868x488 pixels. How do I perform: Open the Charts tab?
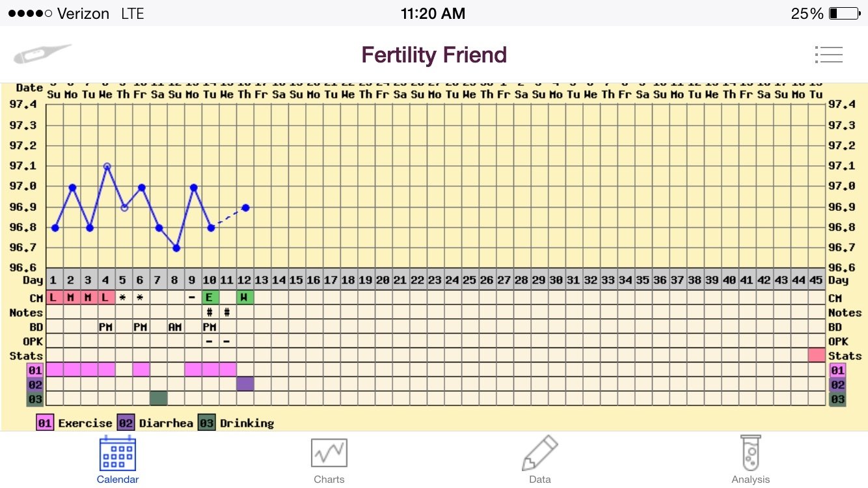click(329, 461)
